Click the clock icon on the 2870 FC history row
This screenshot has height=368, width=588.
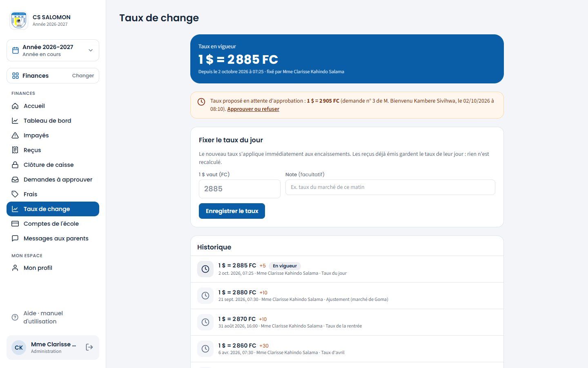click(205, 322)
